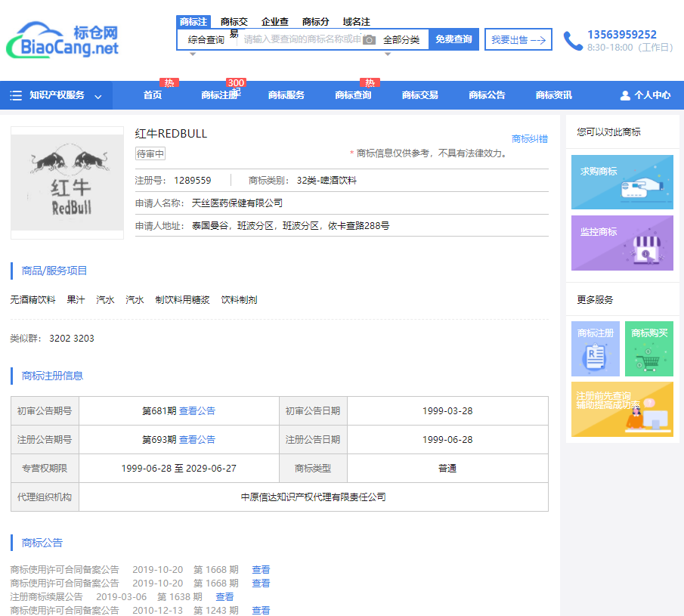Viewport: 684px width, 616px height.
Task: Open the 注册前先查询 yellow banner
Action: pos(622,409)
